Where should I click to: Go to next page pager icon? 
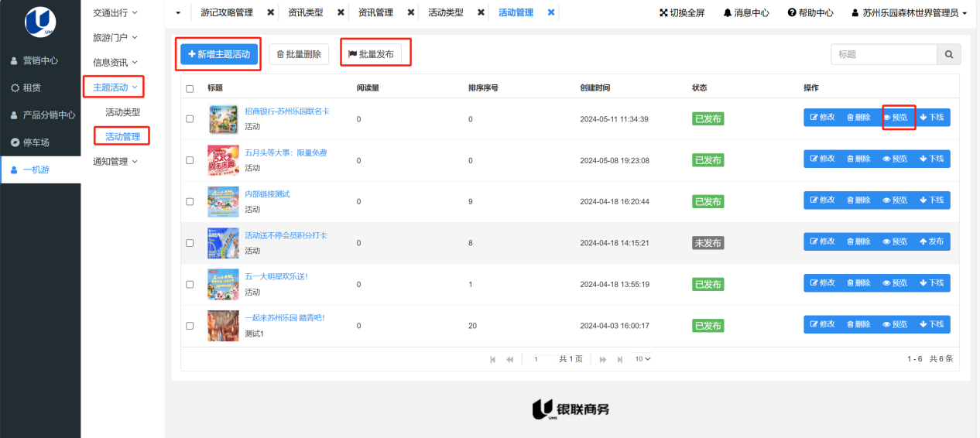[x=603, y=359]
